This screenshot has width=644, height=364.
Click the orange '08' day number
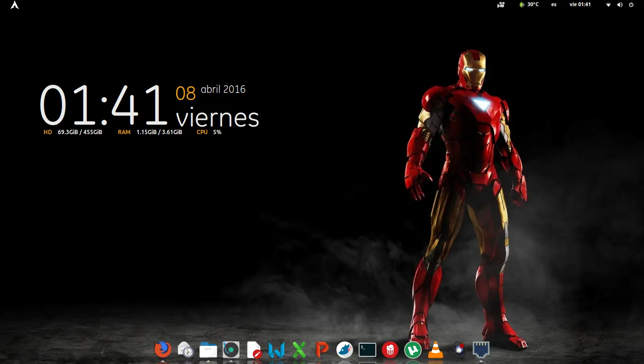pos(186,93)
